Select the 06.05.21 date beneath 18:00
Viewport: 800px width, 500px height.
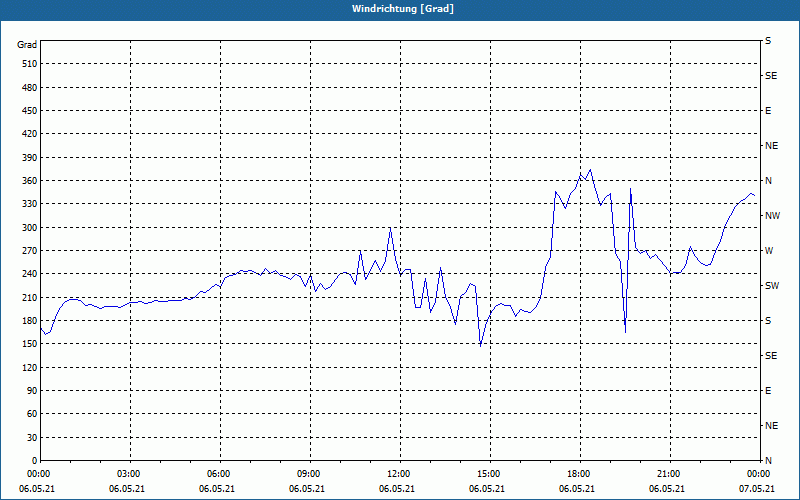[x=577, y=489]
